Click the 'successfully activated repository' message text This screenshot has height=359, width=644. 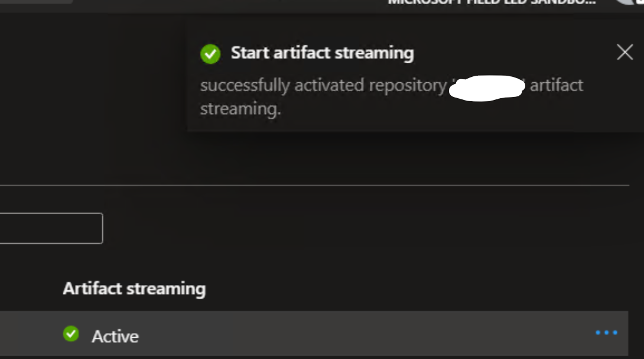(x=323, y=85)
